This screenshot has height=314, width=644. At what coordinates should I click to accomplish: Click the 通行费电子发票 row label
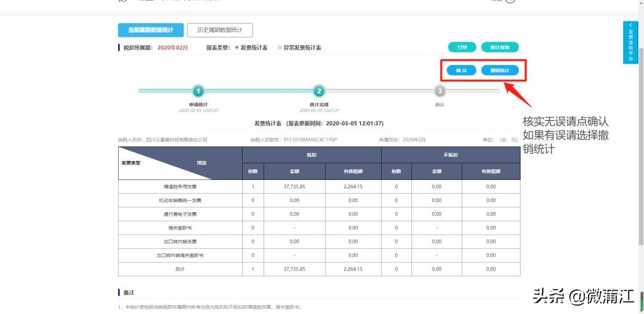click(x=180, y=214)
